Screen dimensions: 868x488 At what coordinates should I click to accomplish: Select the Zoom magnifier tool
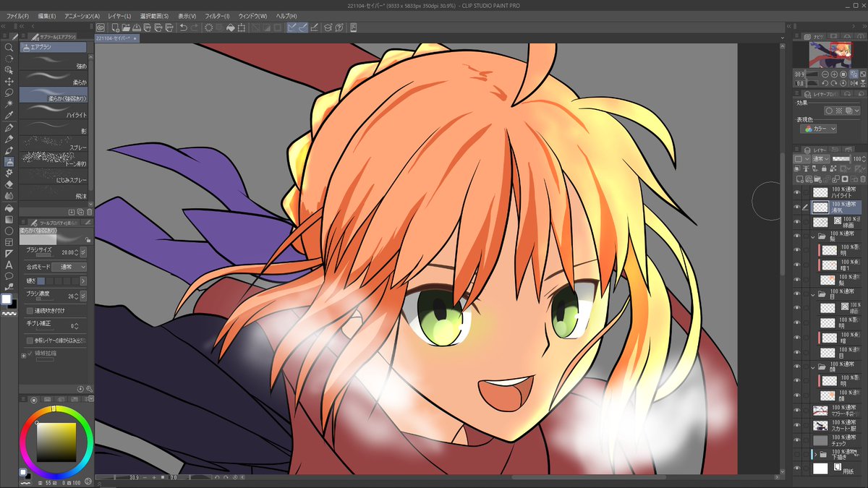pos(9,47)
